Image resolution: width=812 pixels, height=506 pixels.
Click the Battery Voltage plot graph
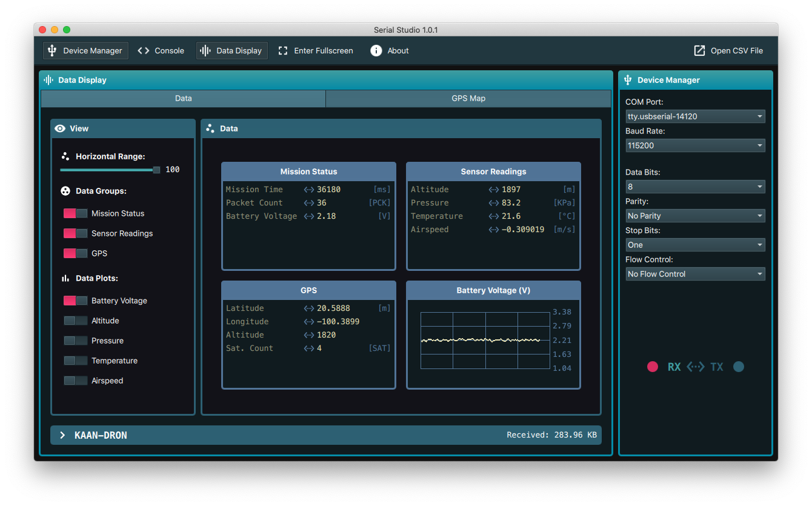point(485,341)
